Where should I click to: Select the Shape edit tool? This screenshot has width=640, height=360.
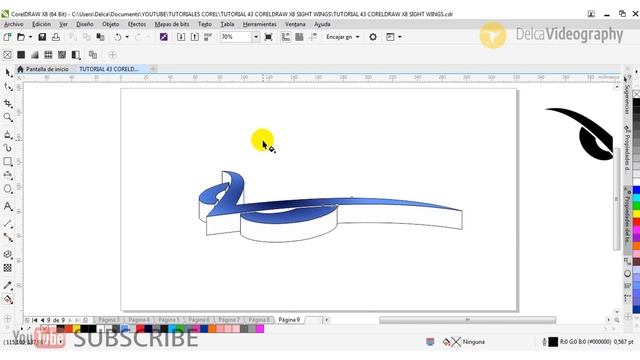pos(8,87)
